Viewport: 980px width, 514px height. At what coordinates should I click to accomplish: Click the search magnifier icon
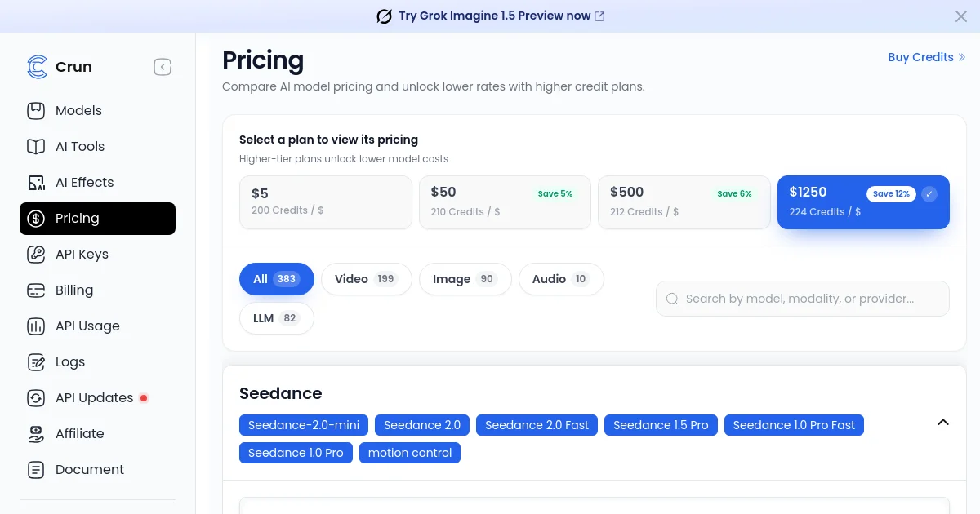[673, 299]
